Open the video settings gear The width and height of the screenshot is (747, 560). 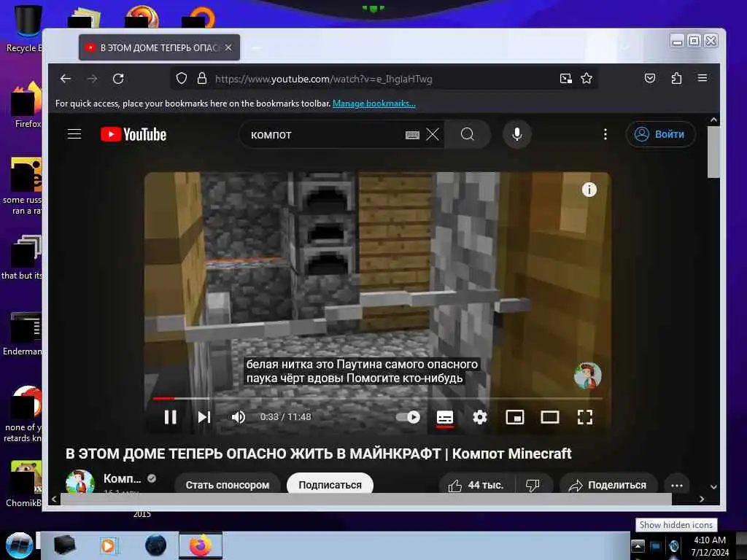point(480,418)
